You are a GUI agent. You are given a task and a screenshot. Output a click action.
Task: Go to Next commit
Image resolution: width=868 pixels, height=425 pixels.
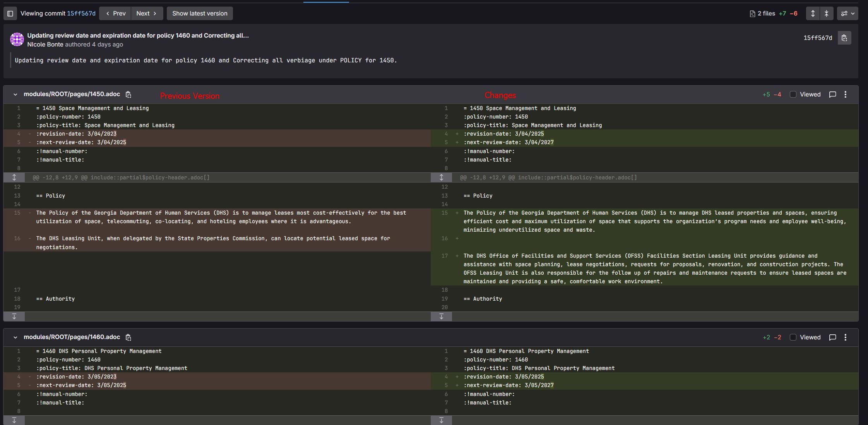(x=147, y=14)
